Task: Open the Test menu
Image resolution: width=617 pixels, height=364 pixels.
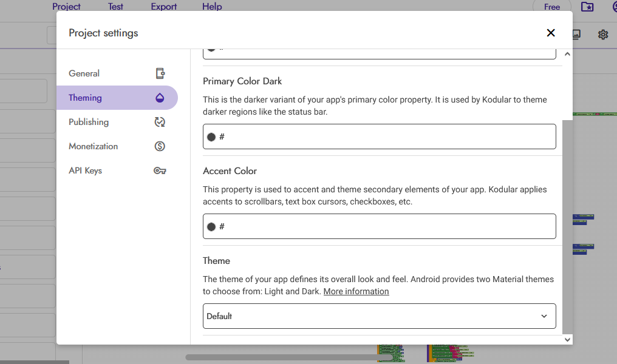Action: click(x=115, y=7)
